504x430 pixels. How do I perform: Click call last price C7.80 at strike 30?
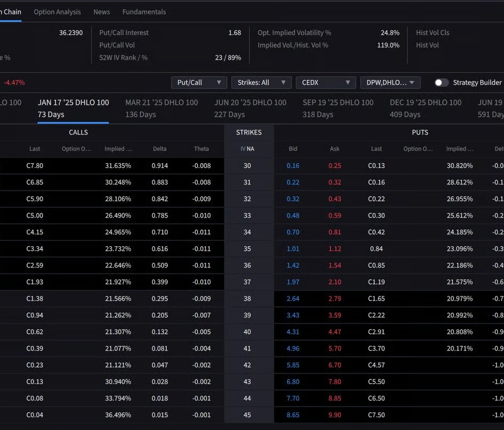pyautogui.click(x=35, y=166)
